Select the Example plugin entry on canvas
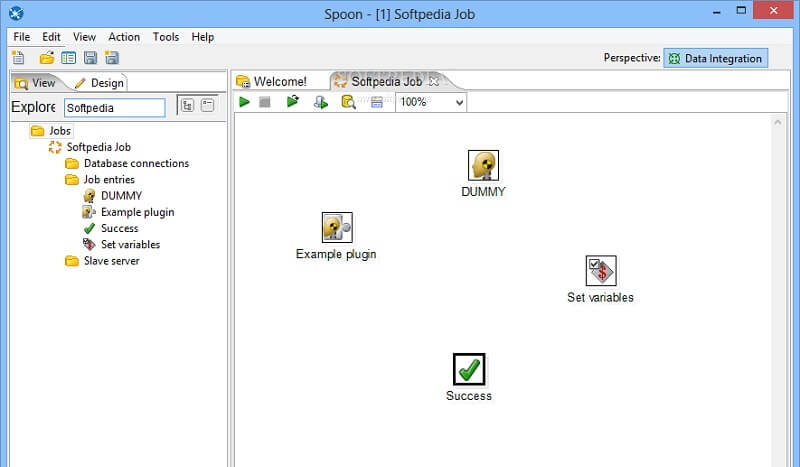The width and height of the screenshot is (800, 467). pos(337,228)
